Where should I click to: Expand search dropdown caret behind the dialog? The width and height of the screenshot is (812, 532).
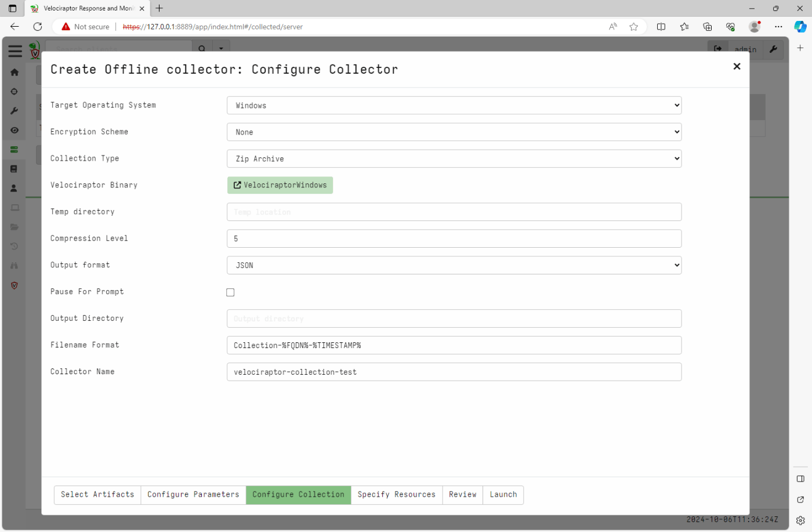tap(221, 49)
